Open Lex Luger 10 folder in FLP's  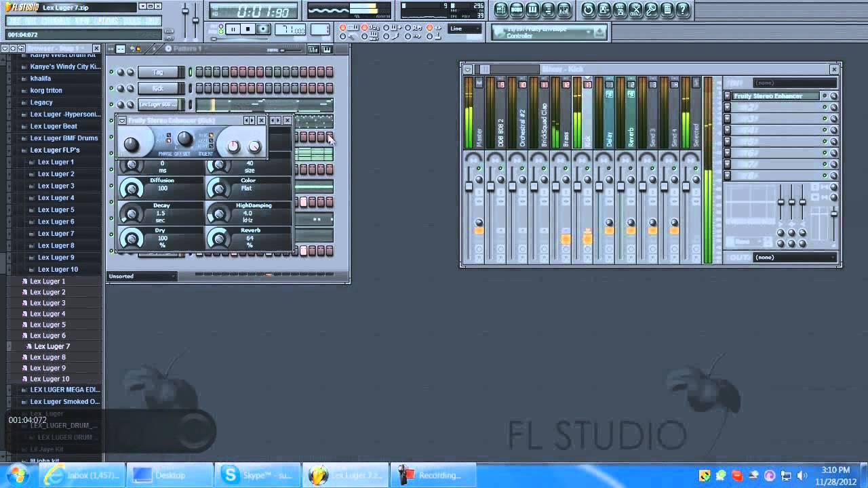point(58,269)
